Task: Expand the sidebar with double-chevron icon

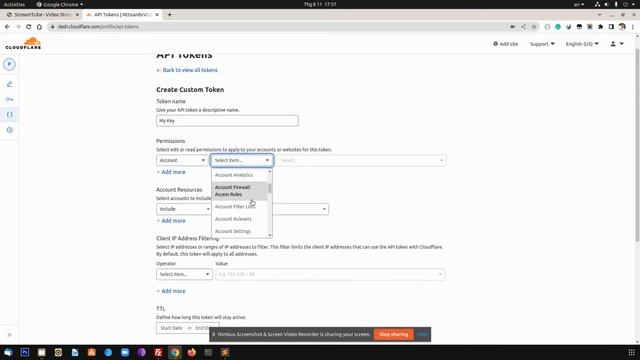Action: (9, 335)
